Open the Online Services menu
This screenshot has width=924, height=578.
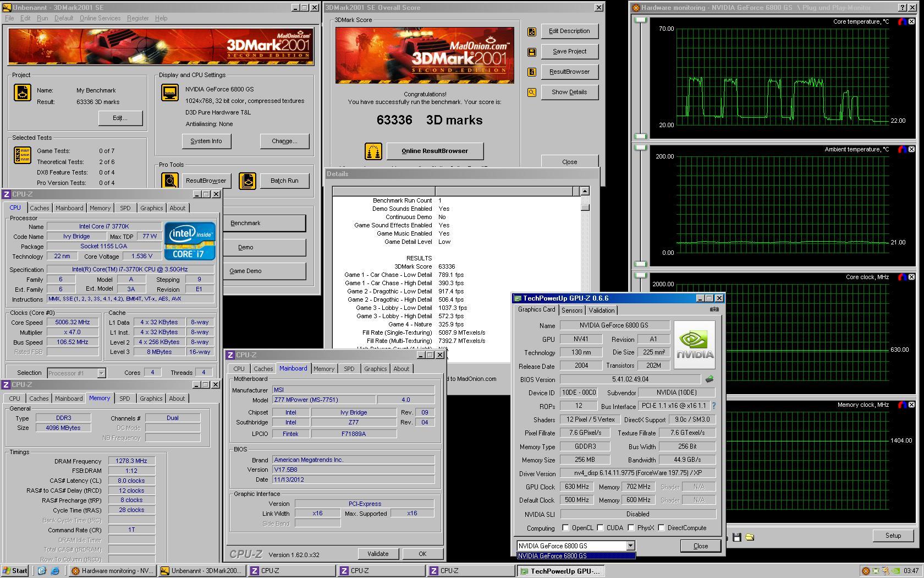point(100,18)
